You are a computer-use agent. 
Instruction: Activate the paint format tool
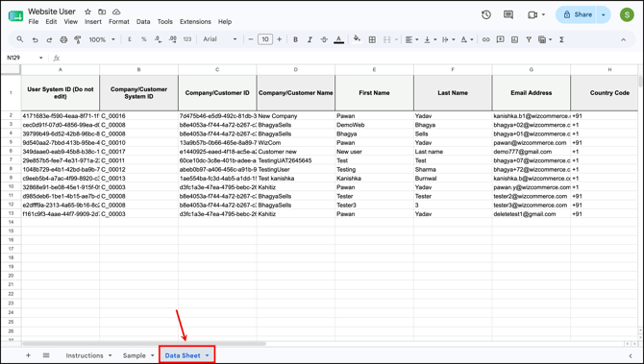[78, 39]
